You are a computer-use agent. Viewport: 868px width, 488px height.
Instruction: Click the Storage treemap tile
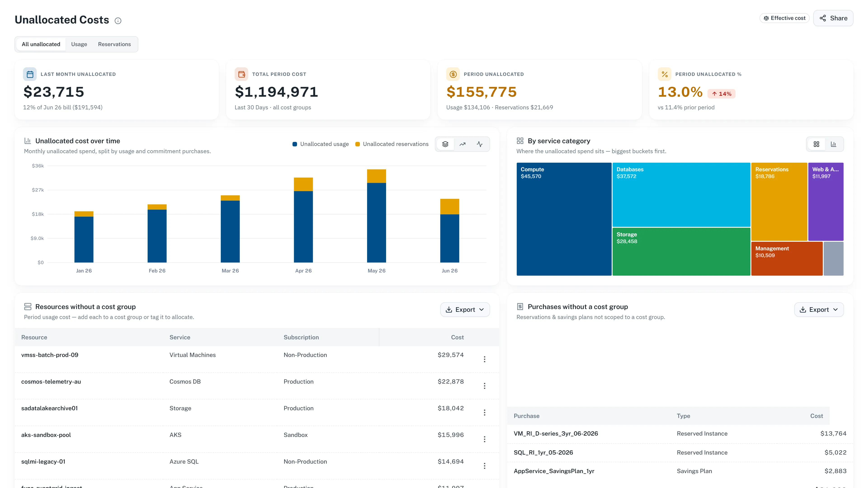(x=681, y=252)
